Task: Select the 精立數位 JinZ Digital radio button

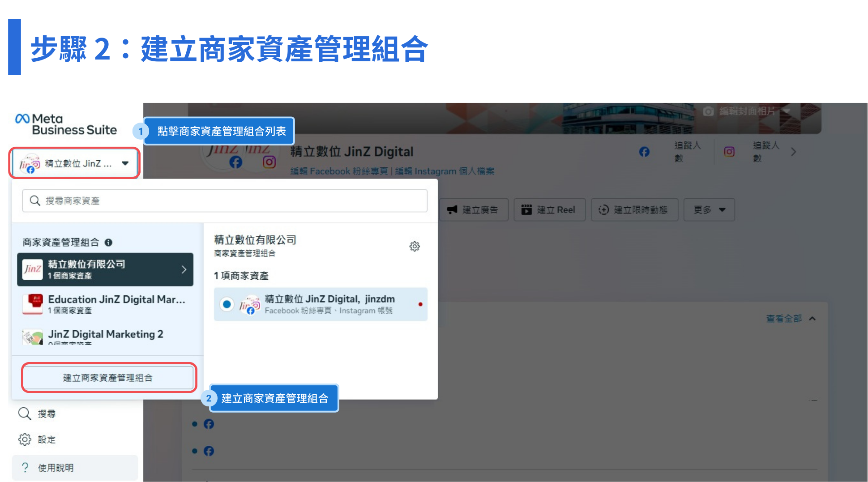Action: [x=227, y=304]
